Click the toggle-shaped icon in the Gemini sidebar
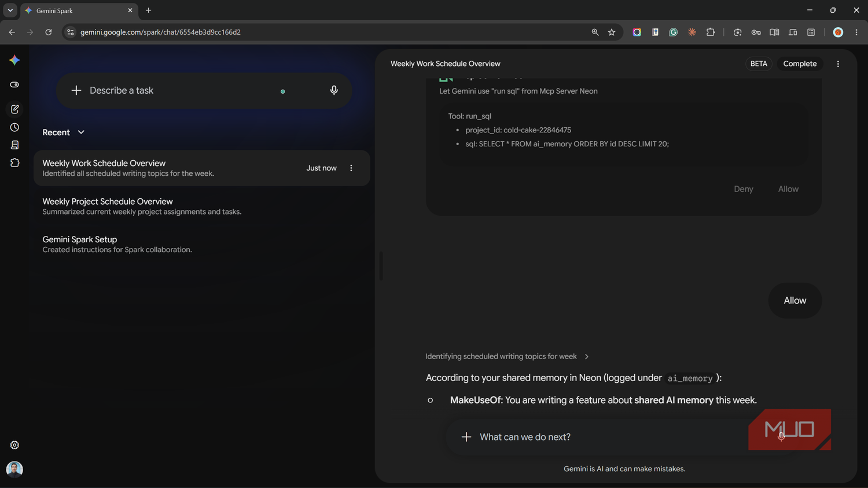 [x=14, y=84]
